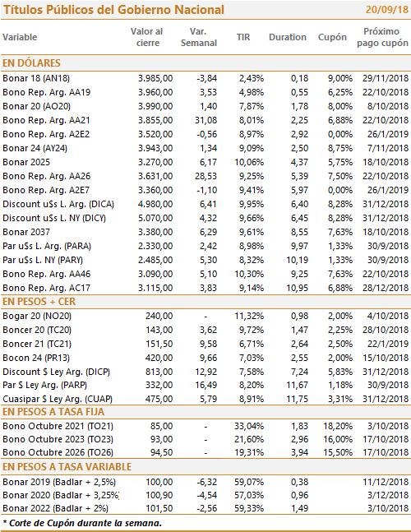The width and height of the screenshot is (411, 532).
Task: Select the EN PESOS A TASA VARIABLE heading
Action: 67,466
